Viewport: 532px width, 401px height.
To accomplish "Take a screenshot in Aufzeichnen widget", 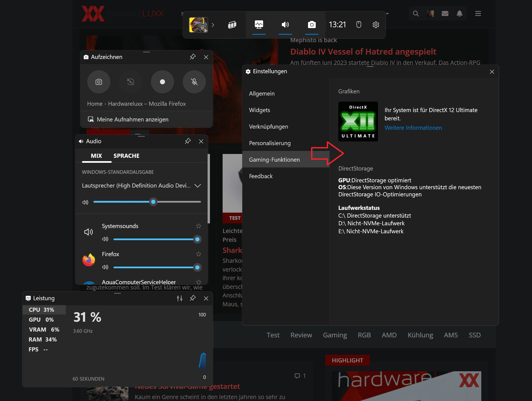I will click(x=99, y=82).
